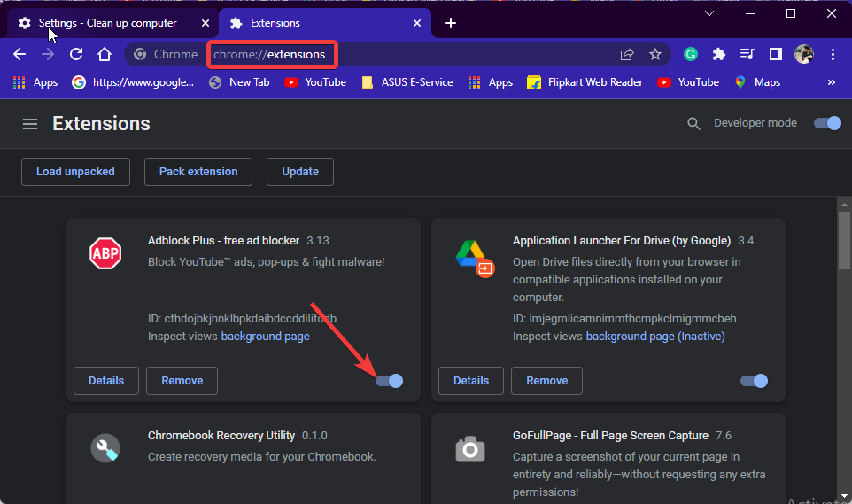Click the Adblock Plus ABP logo
Image resolution: width=852 pixels, height=504 pixels.
tap(105, 253)
